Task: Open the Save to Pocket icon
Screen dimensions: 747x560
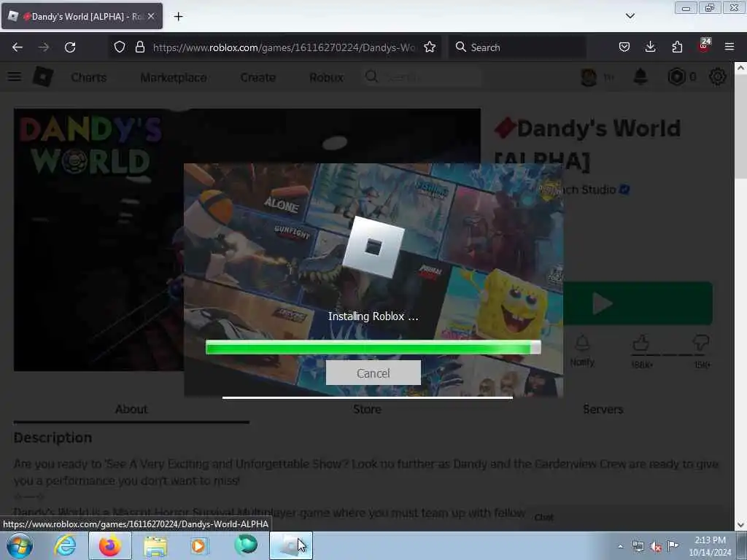Action: click(x=624, y=47)
